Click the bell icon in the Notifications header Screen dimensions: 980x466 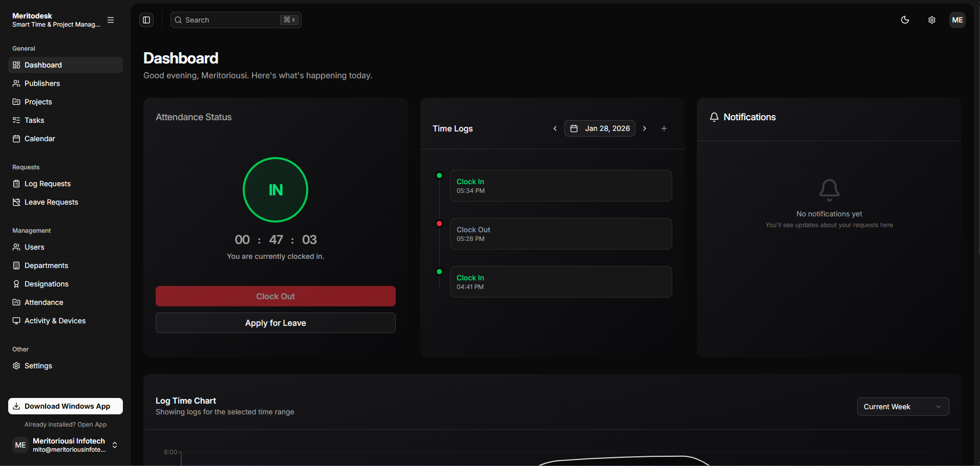pyautogui.click(x=714, y=117)
